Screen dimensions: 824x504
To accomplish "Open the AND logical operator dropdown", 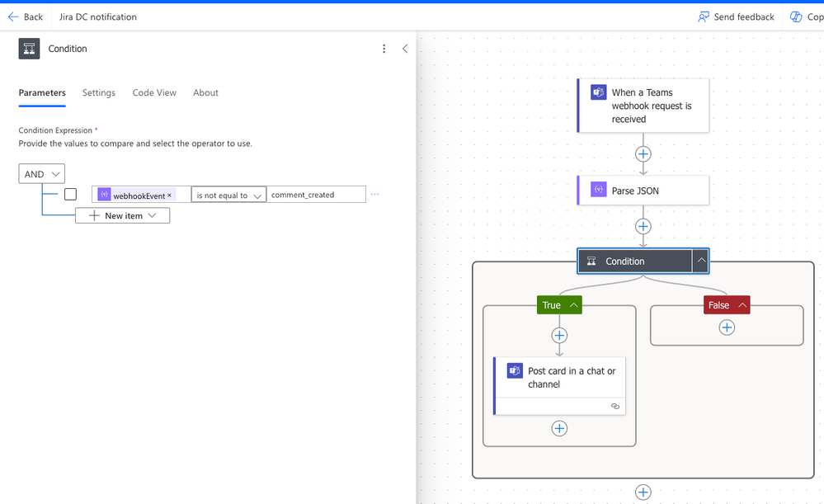I will pyautogui.click(x=41, y=174).
